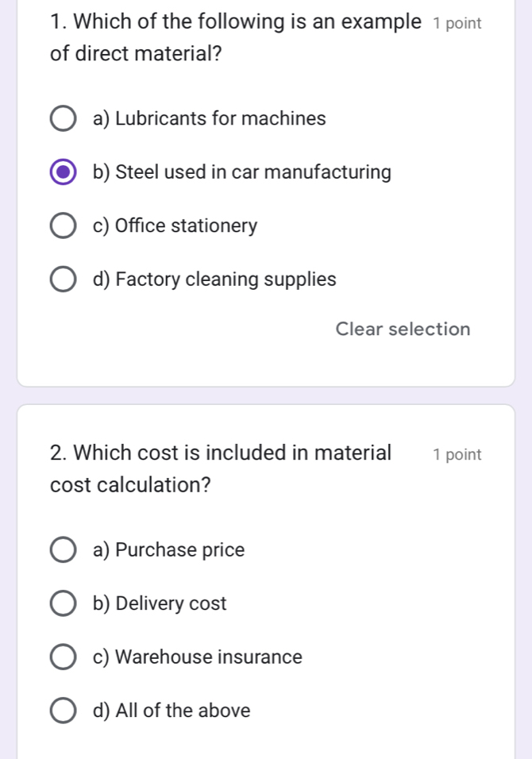Image resolution: width=532 pixels, height=759 pixels.
Task: Pick "c) Office stationery" as the answer
Action: pyautogui.click(x=63, y=225)
